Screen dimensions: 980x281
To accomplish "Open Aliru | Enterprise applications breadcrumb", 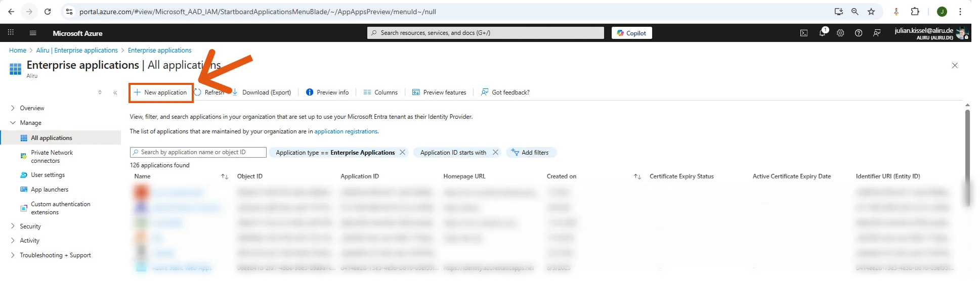I will (77, 51).
